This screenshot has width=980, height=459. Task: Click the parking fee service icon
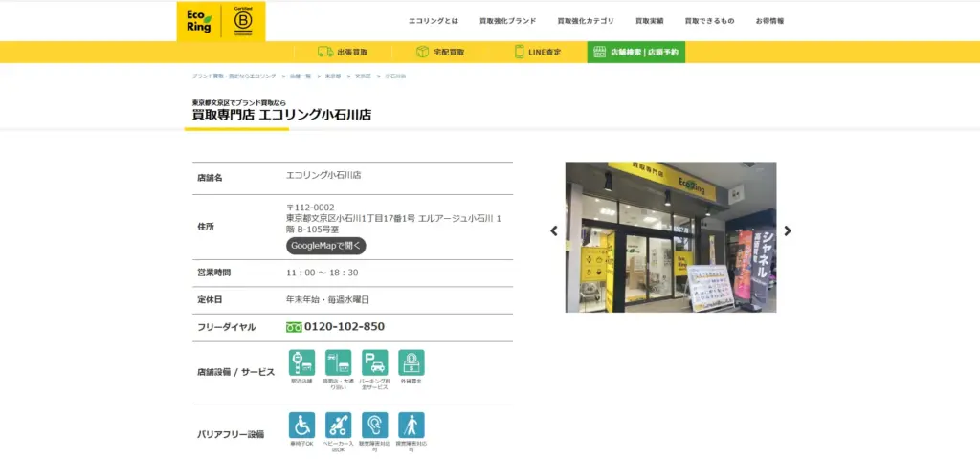point(374,362)
